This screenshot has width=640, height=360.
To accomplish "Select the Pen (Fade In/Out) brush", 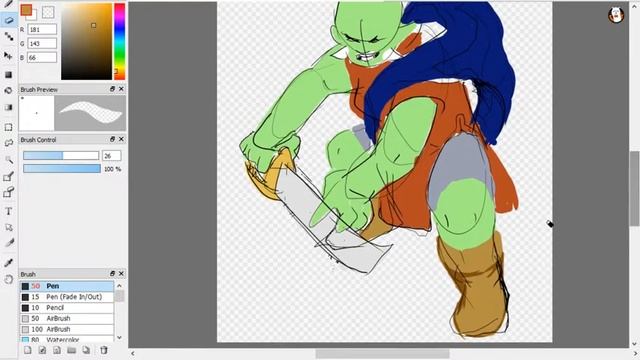I will tap(67, 297).
